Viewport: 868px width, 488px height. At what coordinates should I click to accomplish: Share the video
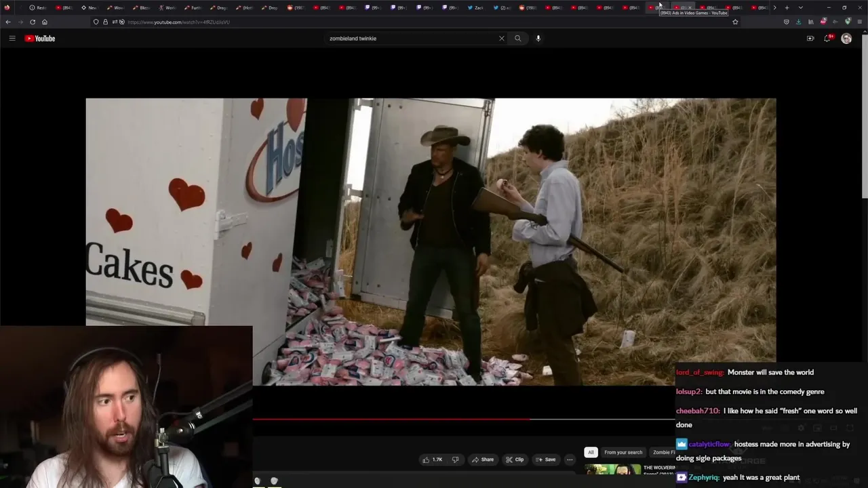[483, 460]
